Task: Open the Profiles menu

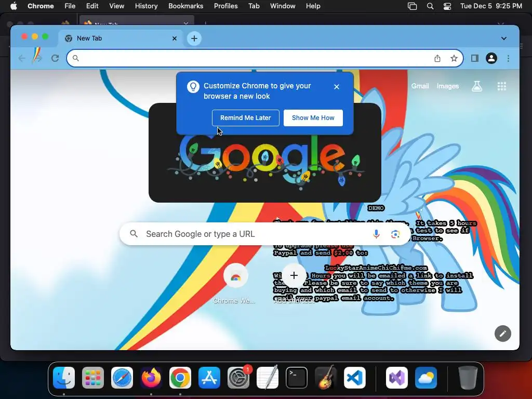Action: [225, 6]
